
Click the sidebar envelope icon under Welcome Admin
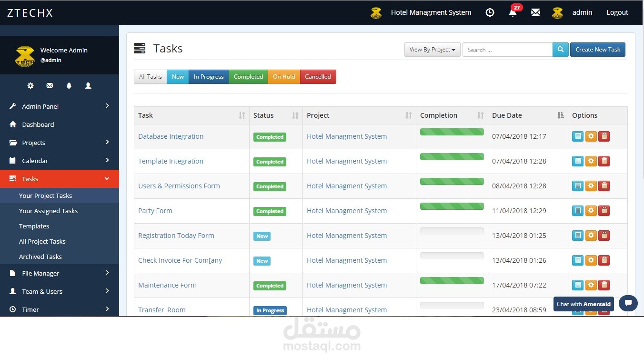click(x=50, y=86)
